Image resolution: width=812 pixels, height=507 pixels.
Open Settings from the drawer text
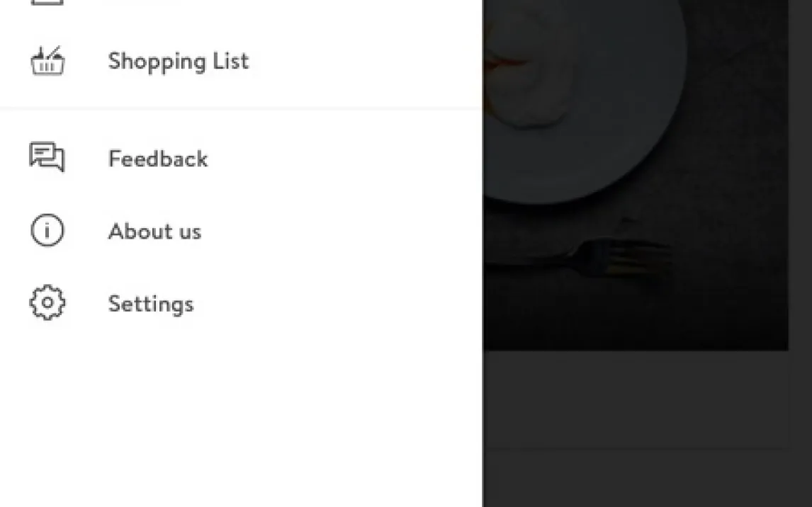[150, 304]
